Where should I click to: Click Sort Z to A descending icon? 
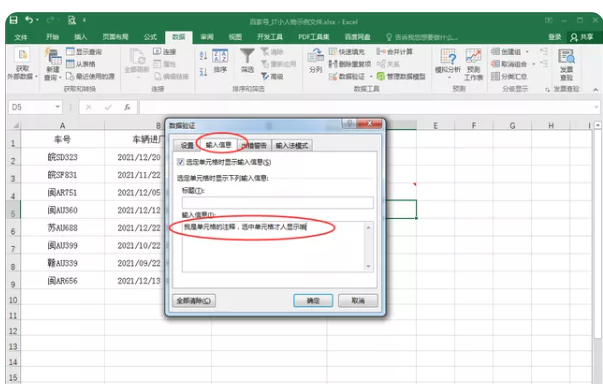[203, 72]
